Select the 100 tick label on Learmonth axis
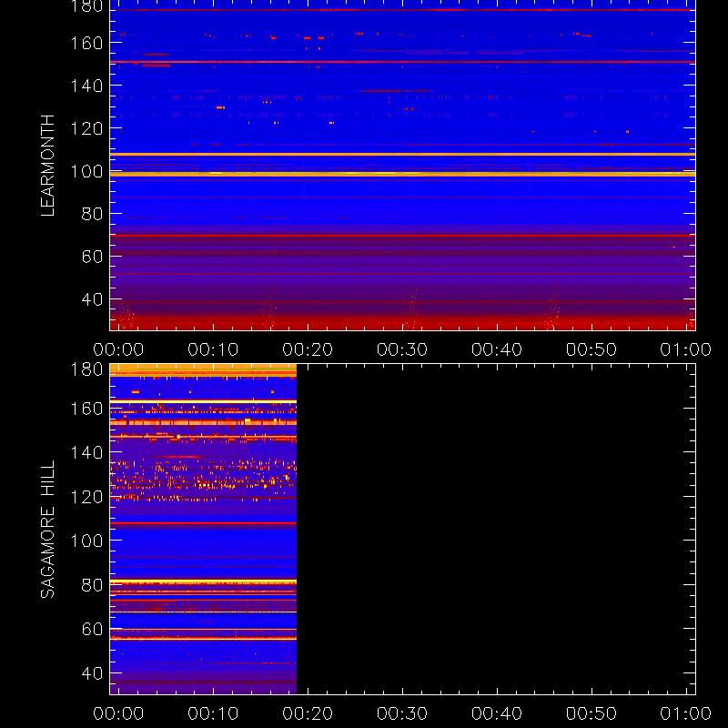 (86, 171)
